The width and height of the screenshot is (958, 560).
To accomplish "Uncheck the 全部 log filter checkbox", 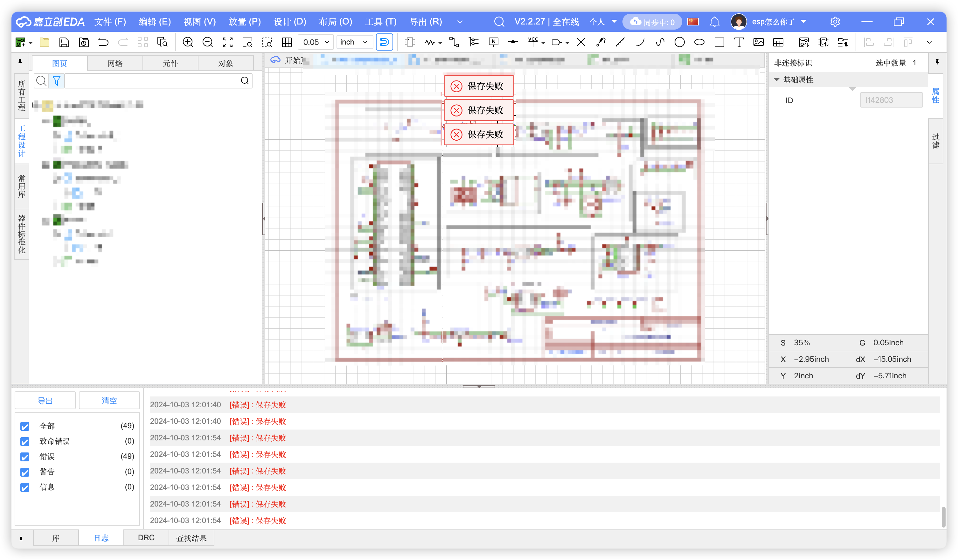I will pyautogui.click(x=25, y=426).
